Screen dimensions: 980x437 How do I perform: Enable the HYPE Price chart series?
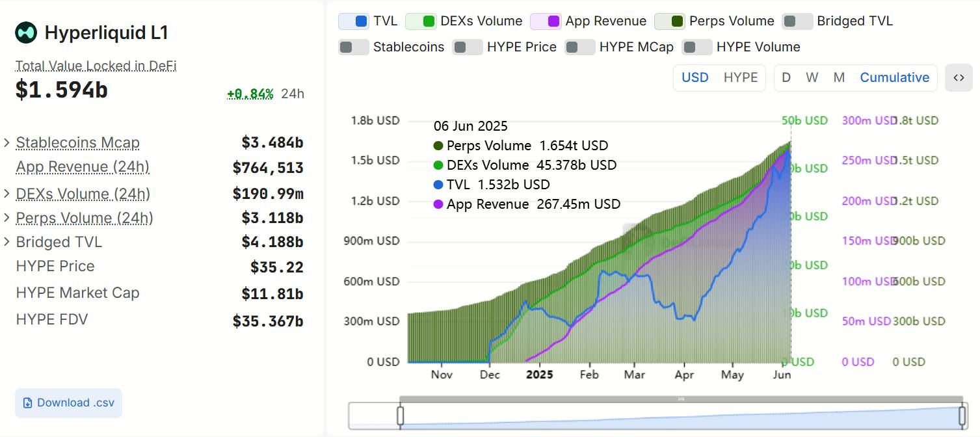[468, 47]
